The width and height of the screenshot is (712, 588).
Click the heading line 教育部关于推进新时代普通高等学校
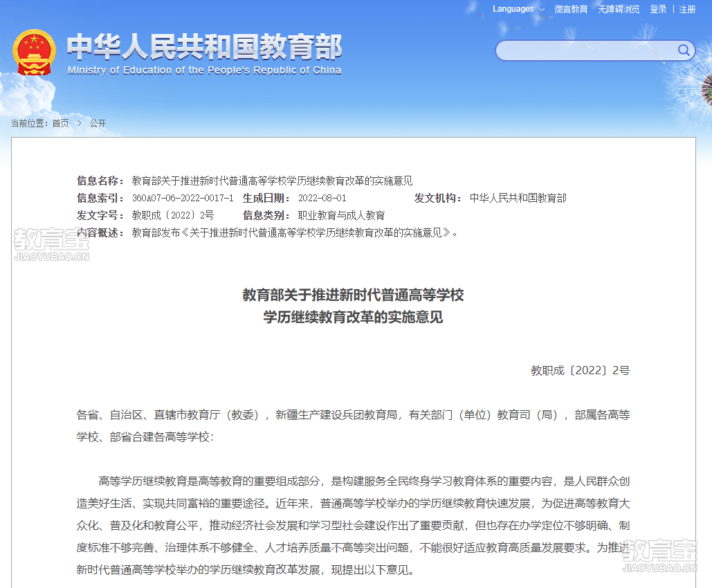(354, 295)
